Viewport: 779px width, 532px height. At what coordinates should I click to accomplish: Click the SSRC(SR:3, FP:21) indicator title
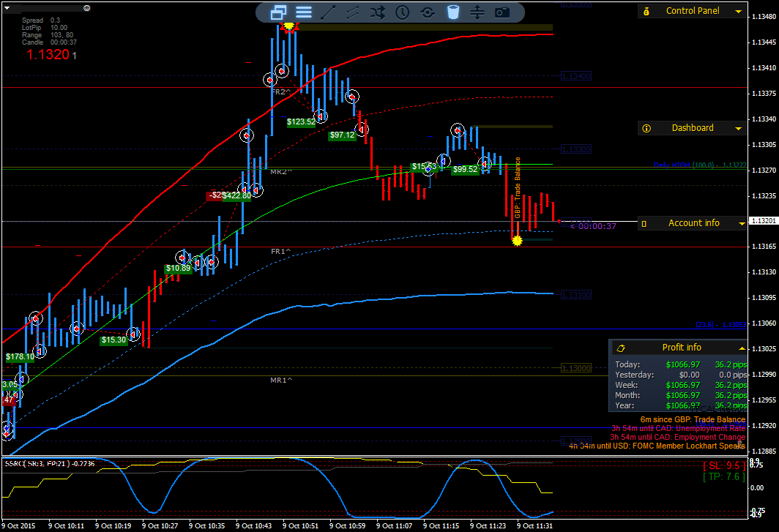[49, 463]
